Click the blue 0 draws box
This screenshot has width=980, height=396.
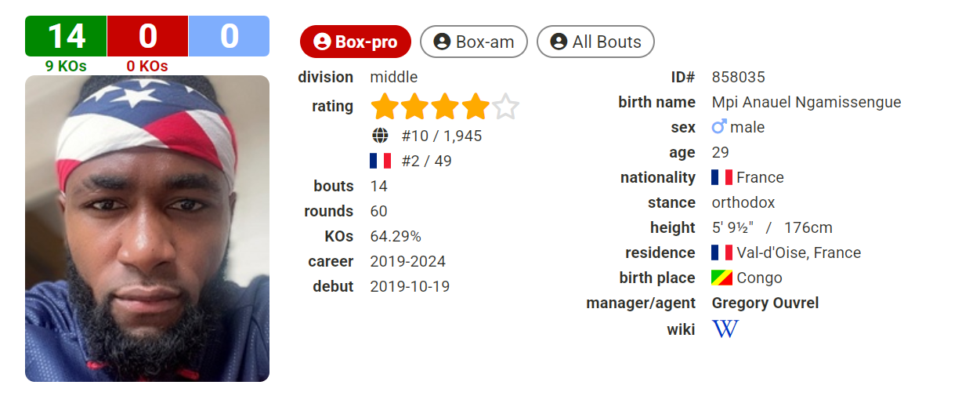pos(229,36)
